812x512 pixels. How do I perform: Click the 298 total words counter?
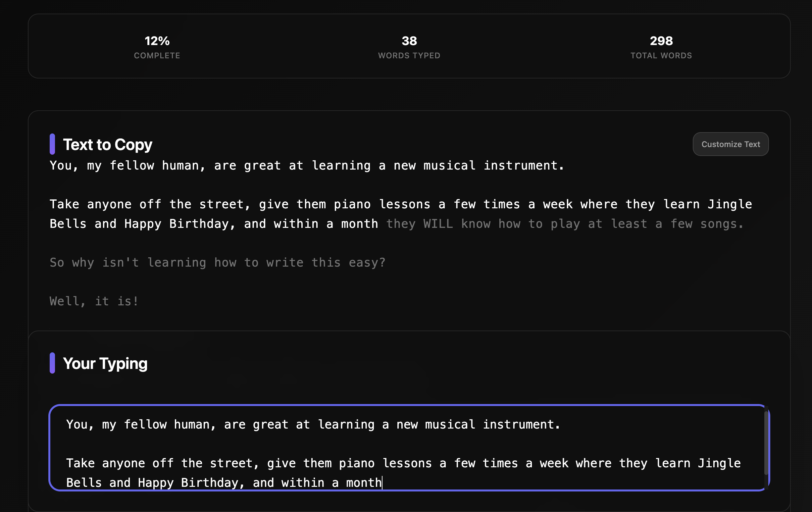[661, 41]
